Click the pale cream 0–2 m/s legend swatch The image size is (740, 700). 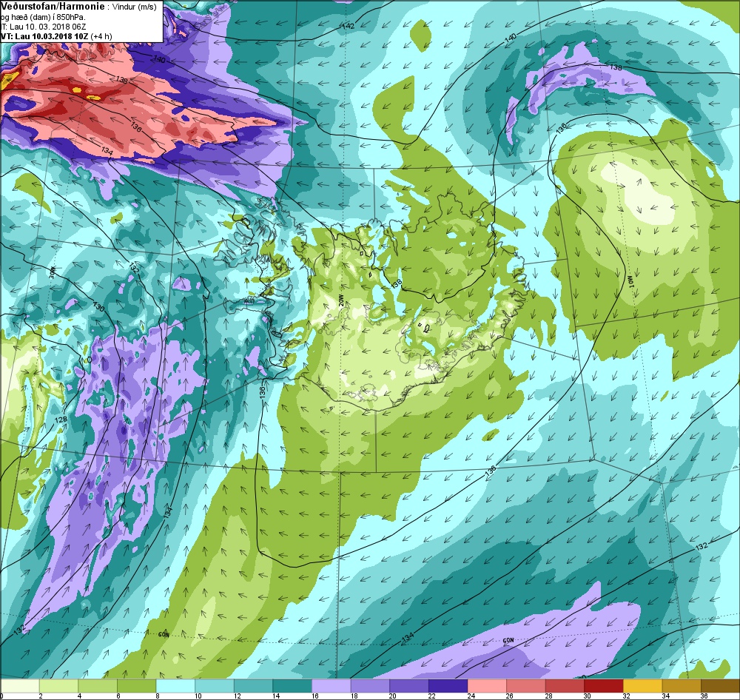tap(20, 686)
